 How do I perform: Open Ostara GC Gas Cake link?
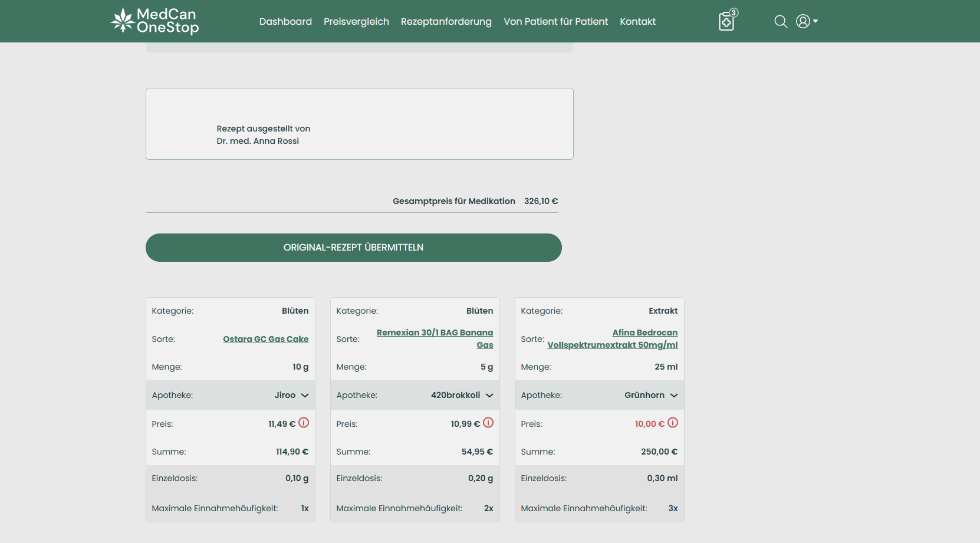tap(265, 339)
